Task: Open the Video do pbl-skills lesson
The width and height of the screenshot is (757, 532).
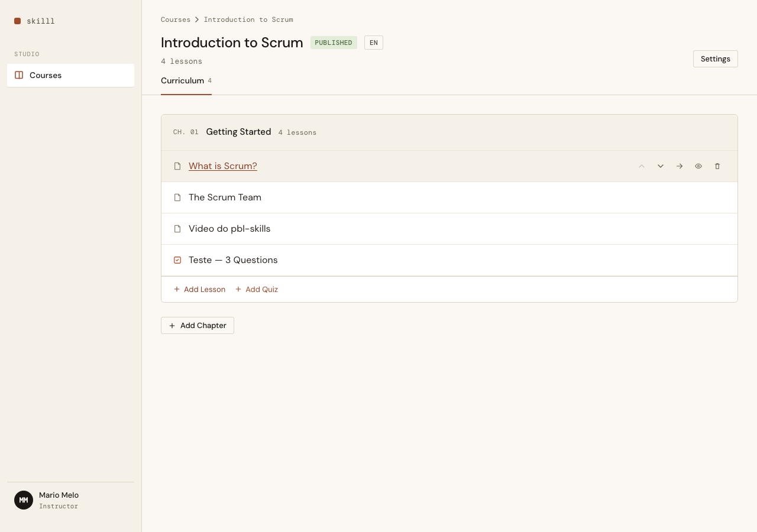Action: (x=229, y=229)
